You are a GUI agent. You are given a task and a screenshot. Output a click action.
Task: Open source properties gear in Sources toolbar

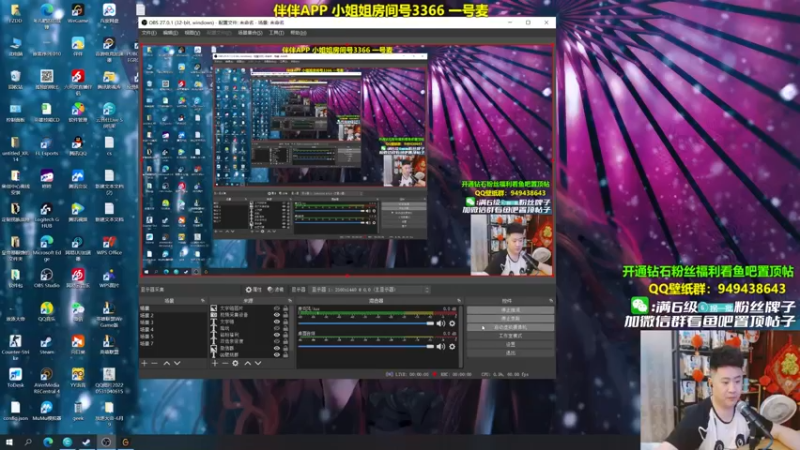click(235, 363)
